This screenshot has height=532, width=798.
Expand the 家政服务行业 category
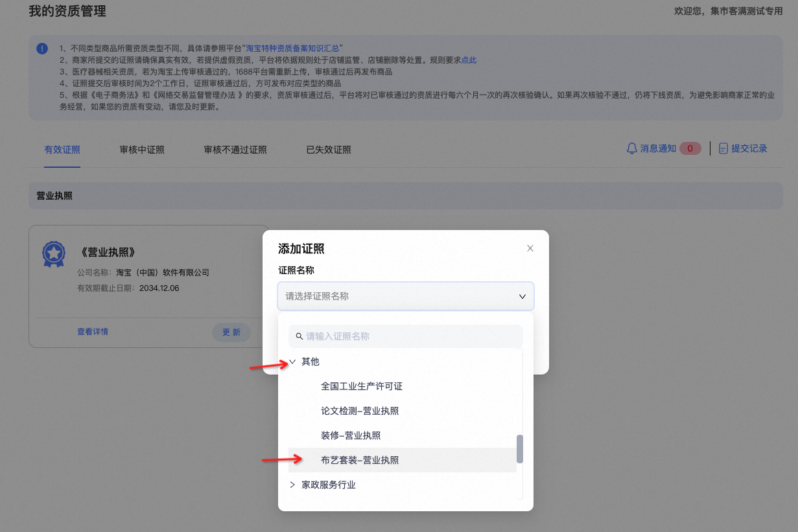(x=292, y=485)
